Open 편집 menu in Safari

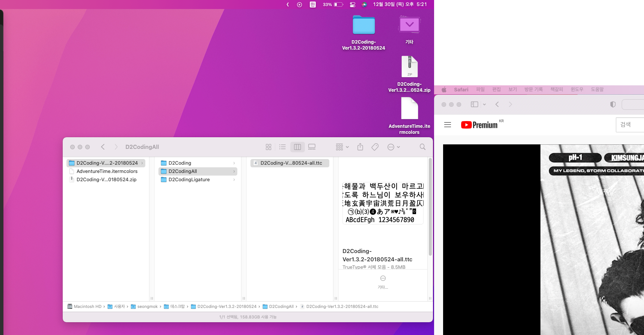[496, 89]
